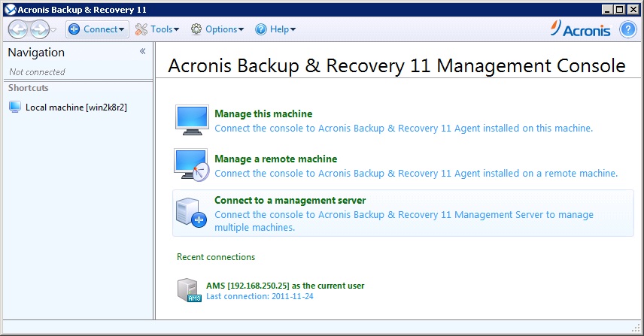Click the Manage this machine heading
644x336 pixels.
[x=263, y=114]
